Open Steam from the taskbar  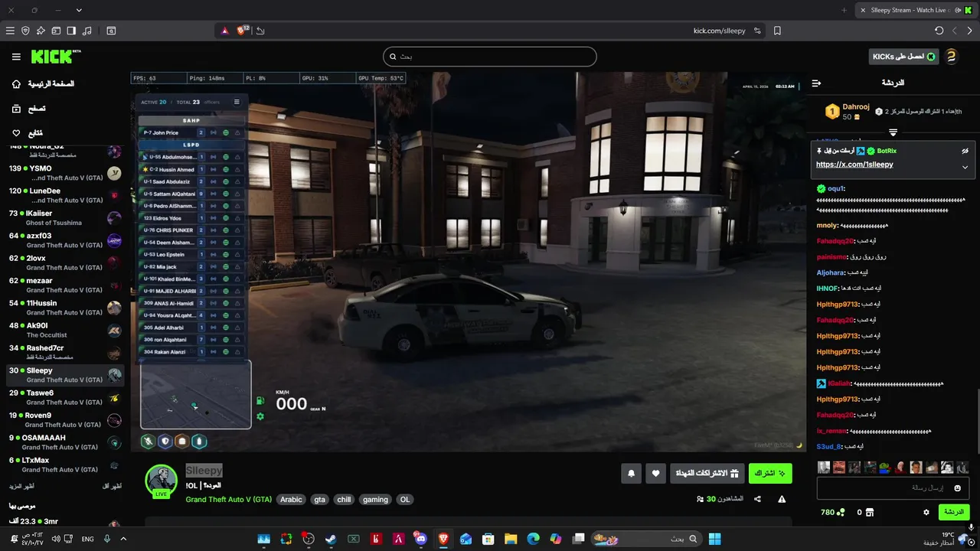click(x=330, y=539)
